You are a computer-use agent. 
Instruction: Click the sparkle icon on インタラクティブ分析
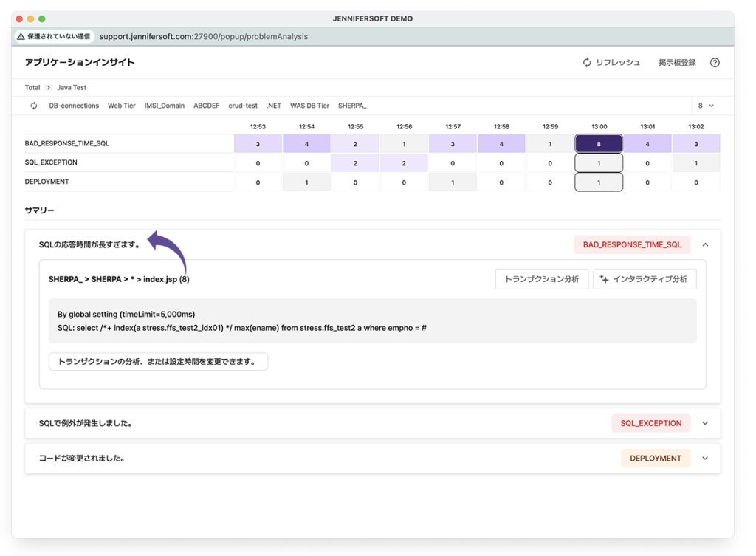click(x=604, y=279)
